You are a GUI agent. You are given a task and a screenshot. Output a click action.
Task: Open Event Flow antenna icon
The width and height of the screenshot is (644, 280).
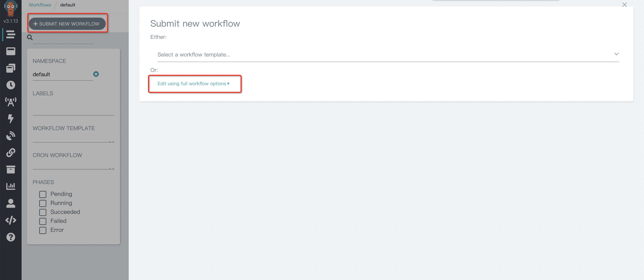tap(10, 102)
